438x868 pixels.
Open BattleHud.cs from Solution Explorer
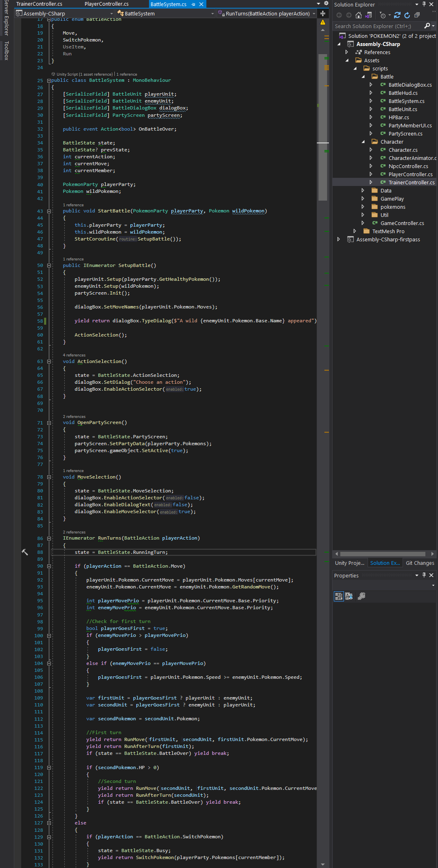[x=403, y=93]
